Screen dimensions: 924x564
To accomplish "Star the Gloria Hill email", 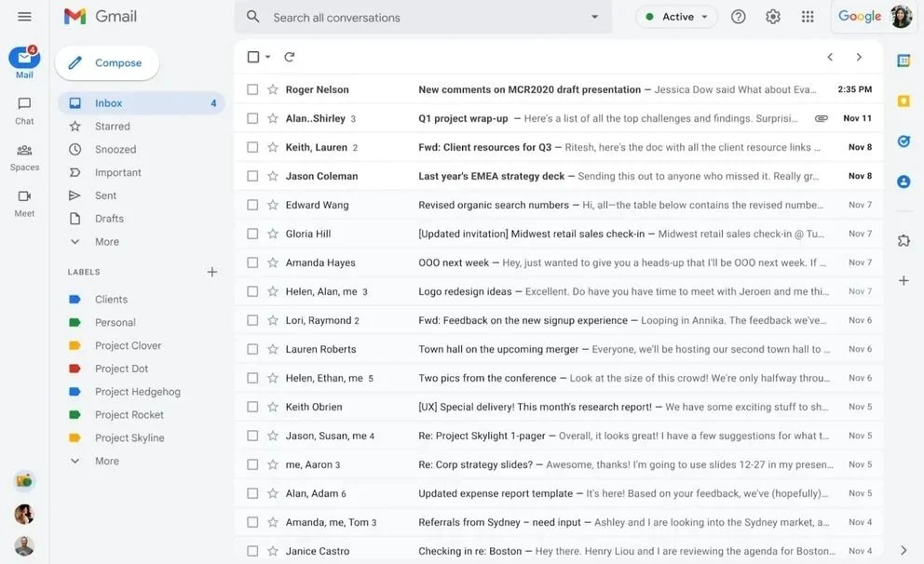I will pos(272,234).
